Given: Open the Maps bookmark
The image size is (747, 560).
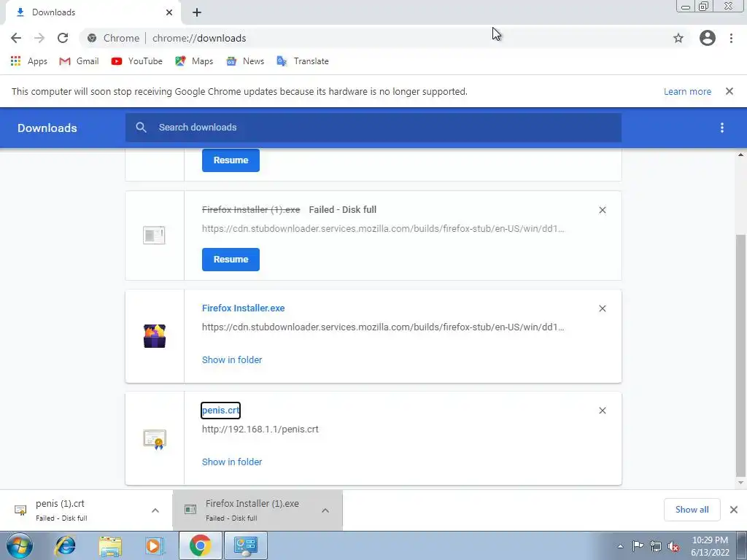Looking at the screenshot, I should 194,61.
